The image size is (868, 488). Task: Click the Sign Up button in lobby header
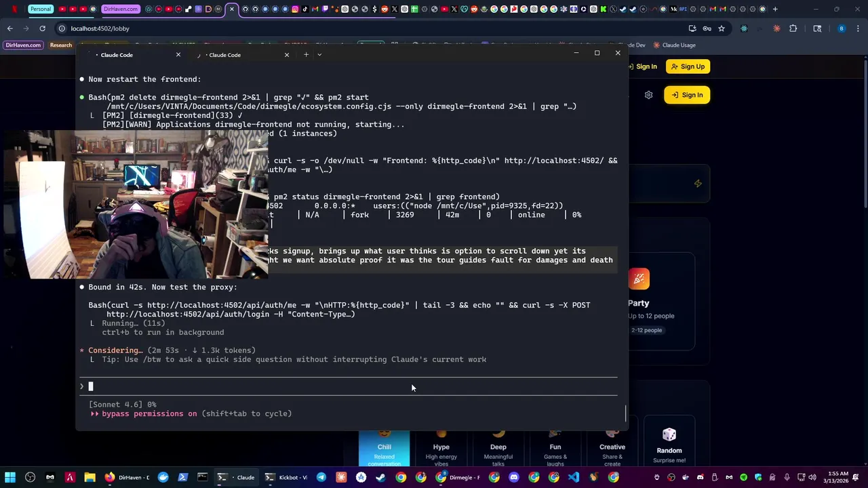click(x=687, y=66)
